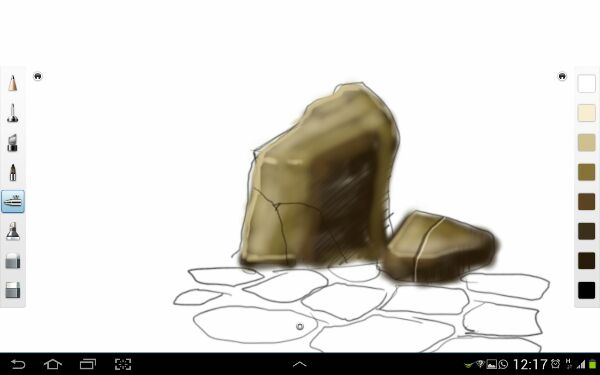The width and height of the screenshot is (600, 375).
Task: Expand the bottom center up-arrow panel
Action: pyautogui.click(x=300, y=364)
